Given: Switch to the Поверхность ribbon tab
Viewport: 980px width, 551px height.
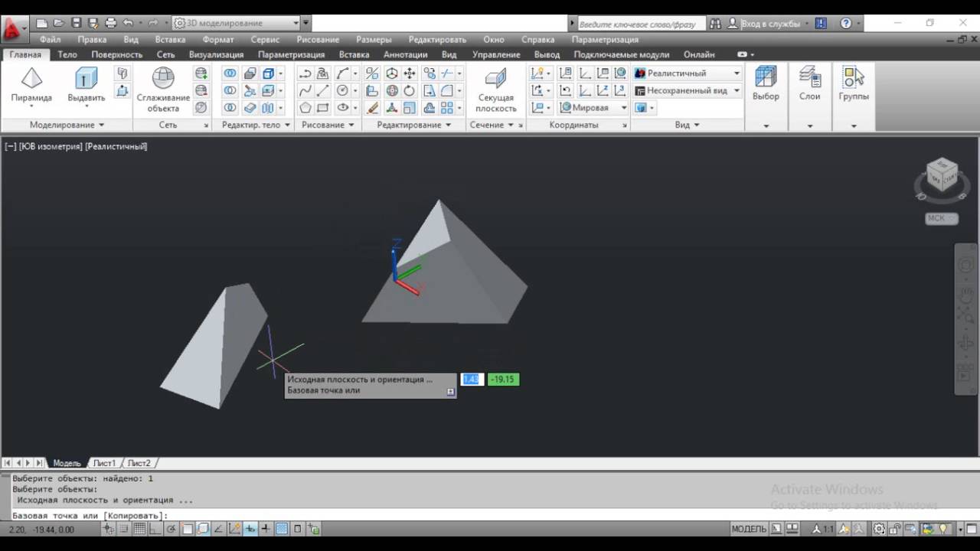Looking at the screenshot, I should click(116, 54).
